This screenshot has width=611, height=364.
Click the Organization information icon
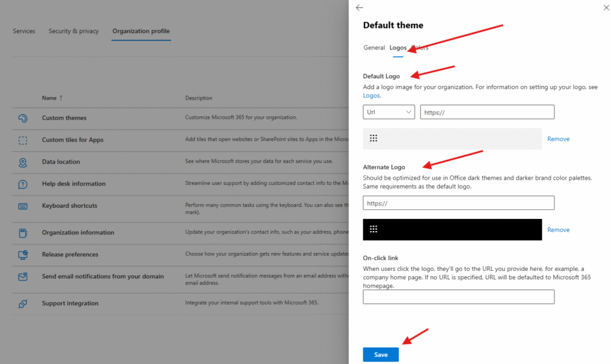tap(23, 233)
